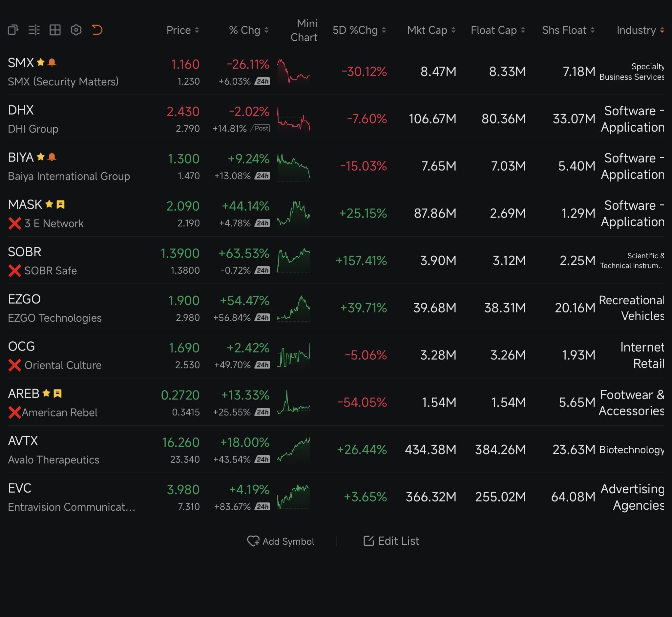
Task: Sort the list by Price column
Action: [x=183, y=30]
